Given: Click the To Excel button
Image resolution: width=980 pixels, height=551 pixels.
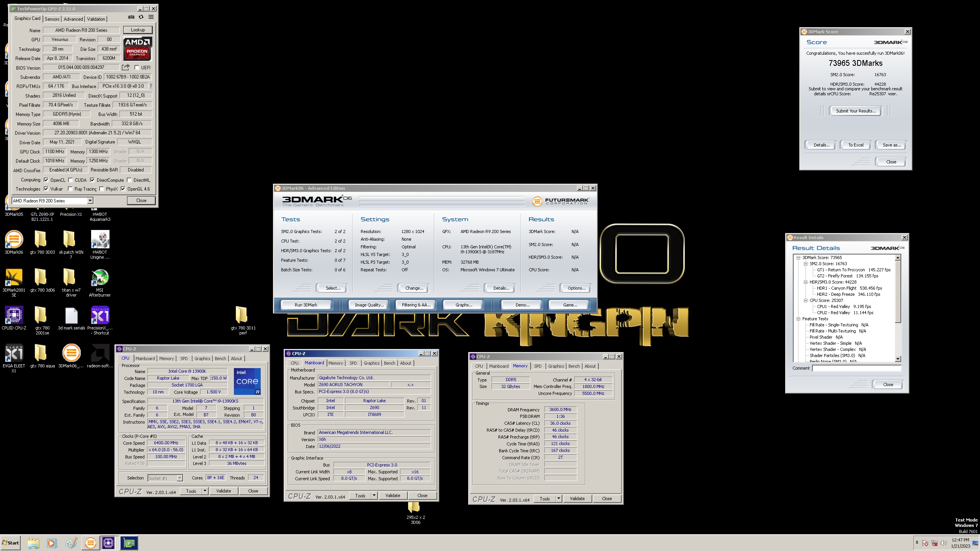Looking at the screenshot, I should 856,145.
